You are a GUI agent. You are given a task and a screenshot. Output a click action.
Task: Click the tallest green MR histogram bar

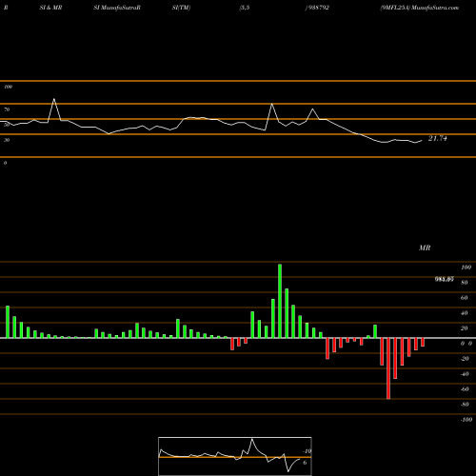pos(280,301)
